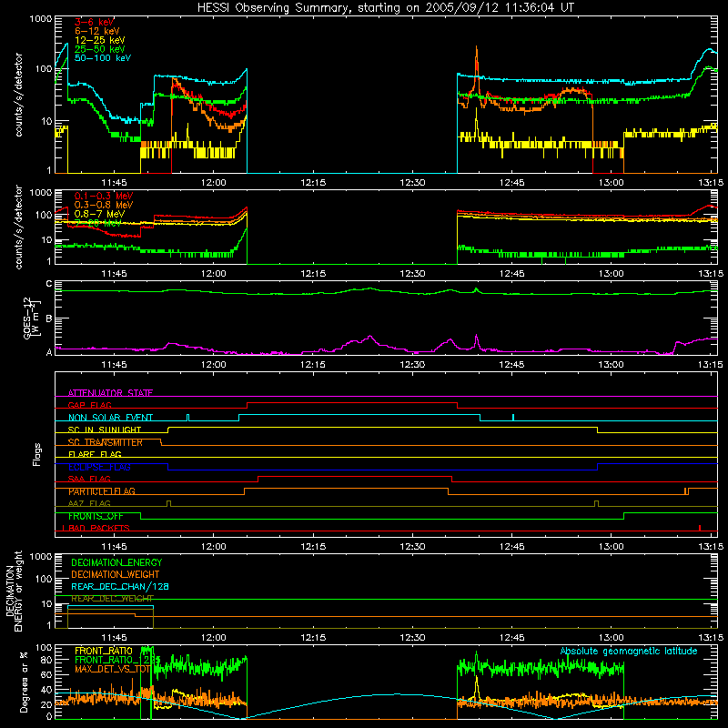Click the HESSI Observing Summary title text
Screen dimensions: 728x728
[386, 8]
